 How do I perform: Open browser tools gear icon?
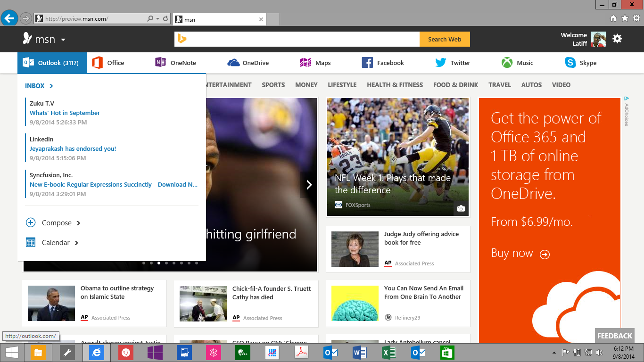click(636, 18)
